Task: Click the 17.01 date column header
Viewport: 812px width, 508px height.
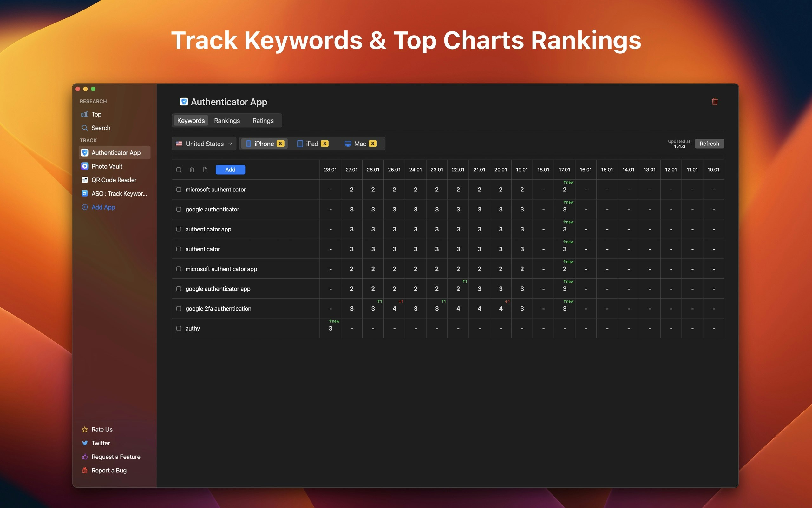Action: coord(564,170)
